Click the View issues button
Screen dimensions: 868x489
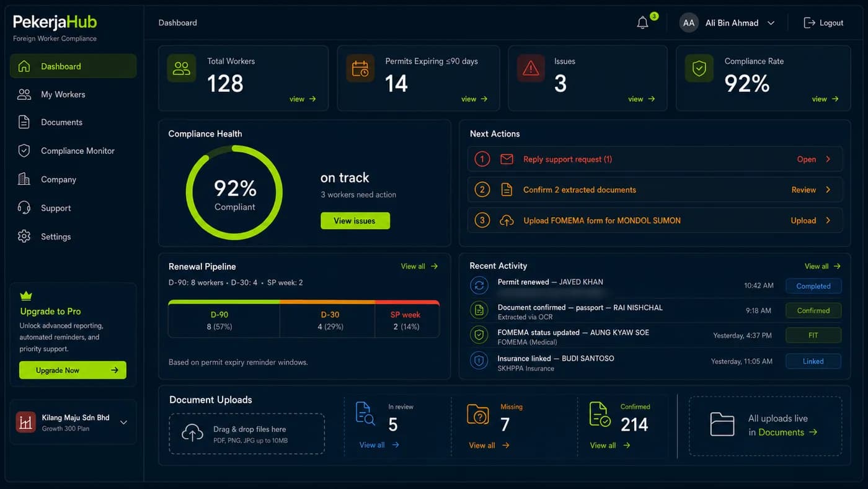click(x=355, y=221)
